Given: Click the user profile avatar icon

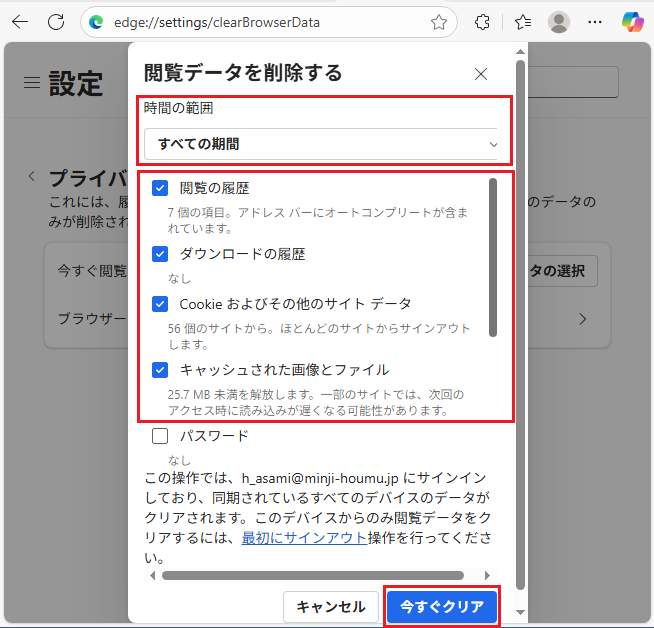Looking at the screenshot, I should coord(559,22).
